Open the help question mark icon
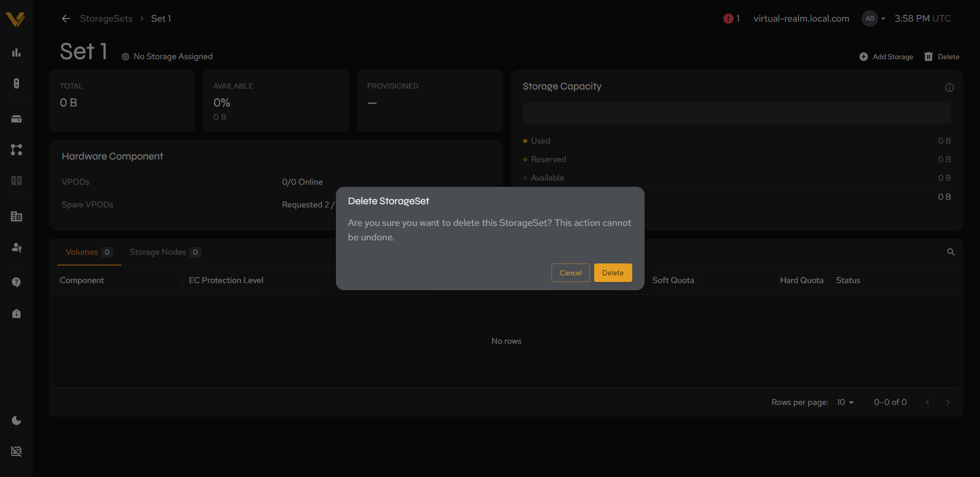 [16, 282]
